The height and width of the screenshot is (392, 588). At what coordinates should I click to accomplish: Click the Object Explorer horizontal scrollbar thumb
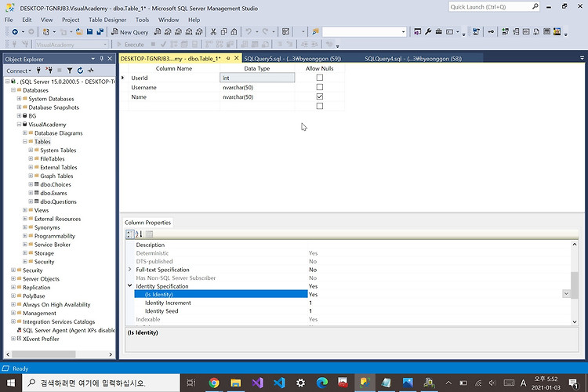(43, 354)
